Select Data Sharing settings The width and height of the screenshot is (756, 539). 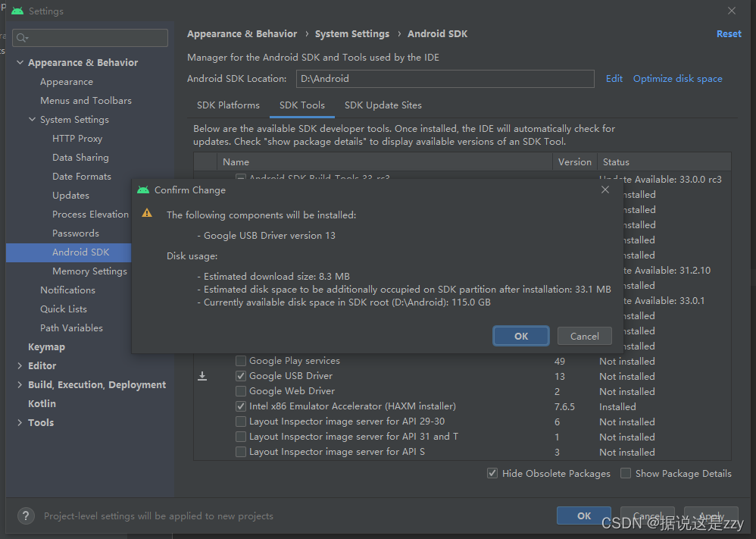[80, 158]
